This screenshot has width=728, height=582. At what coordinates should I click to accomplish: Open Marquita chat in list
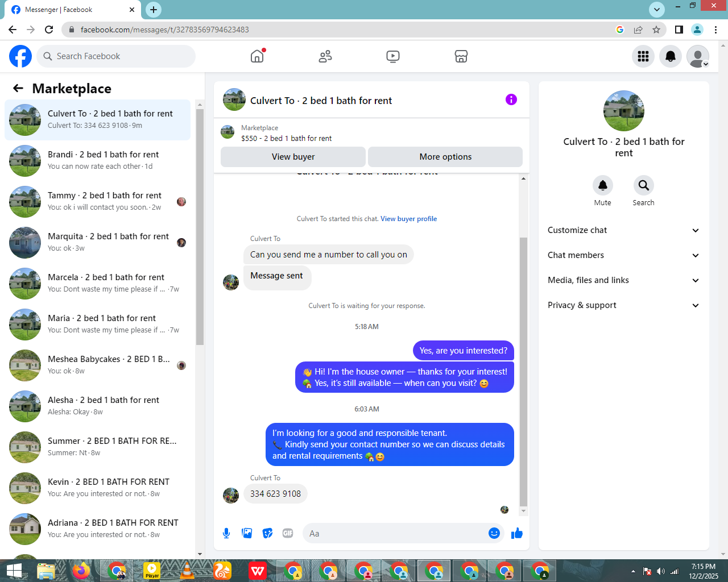[x=98, y=243]
